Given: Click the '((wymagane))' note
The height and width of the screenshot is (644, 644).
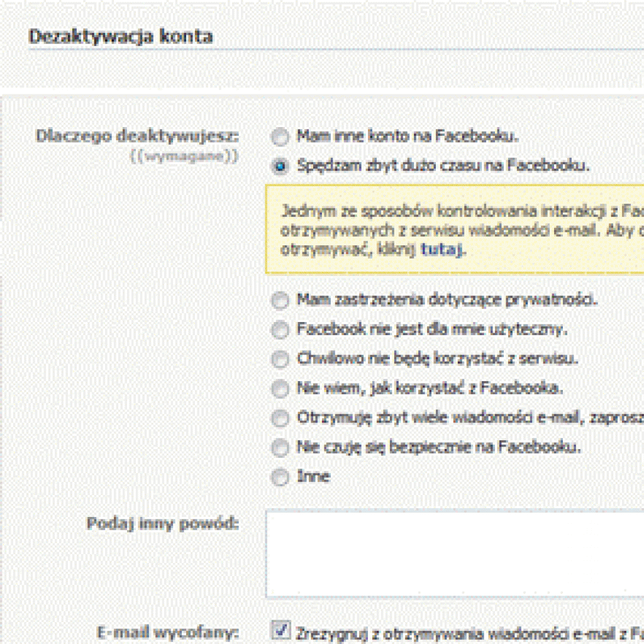Looking at the screenshot, I should (x=184, y=156).
